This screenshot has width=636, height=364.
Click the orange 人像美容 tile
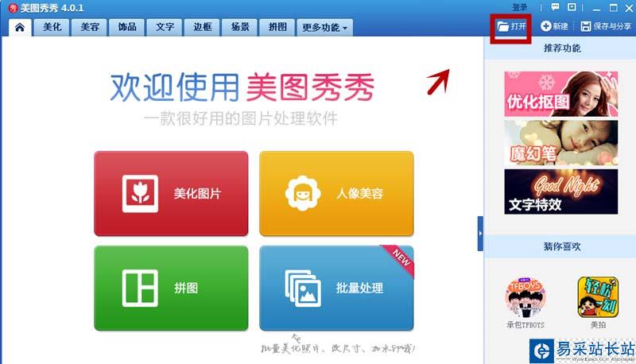[336, 193]
